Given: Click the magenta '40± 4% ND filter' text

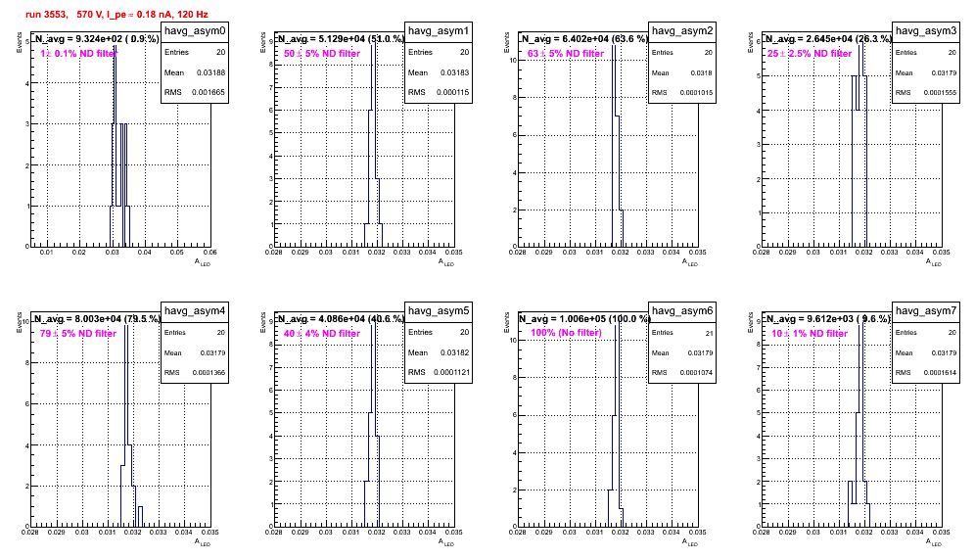Looking at the screenshot, I should click(322, 334).
